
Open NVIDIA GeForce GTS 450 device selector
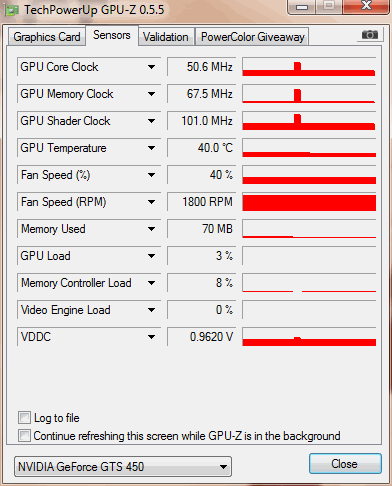[x=123, y=466]
